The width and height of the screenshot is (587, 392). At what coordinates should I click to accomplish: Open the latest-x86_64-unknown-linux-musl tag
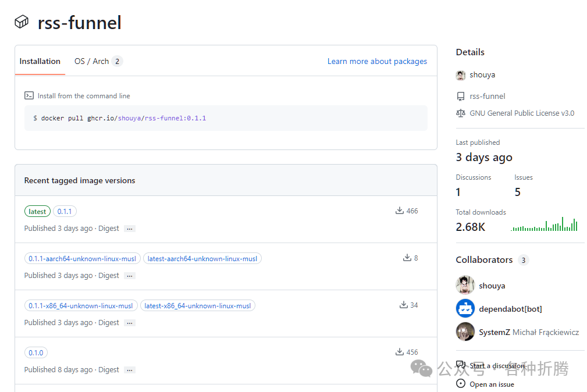198,306
